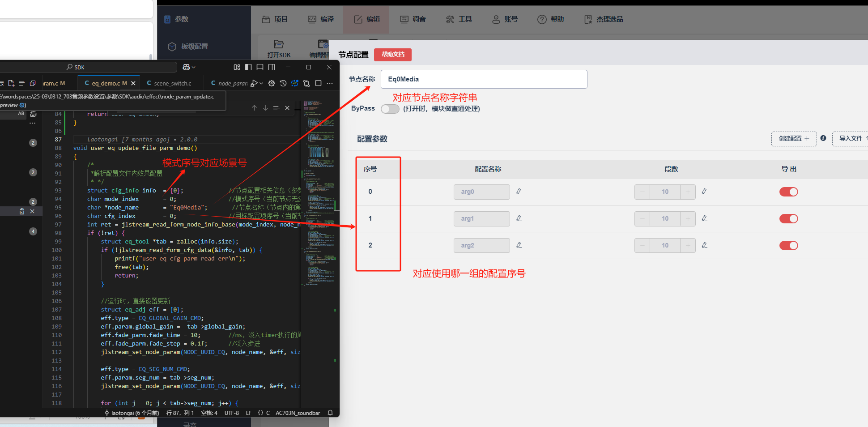
Task: Toggle the bottom panel layout icon
Action: (x=260, y=67)
